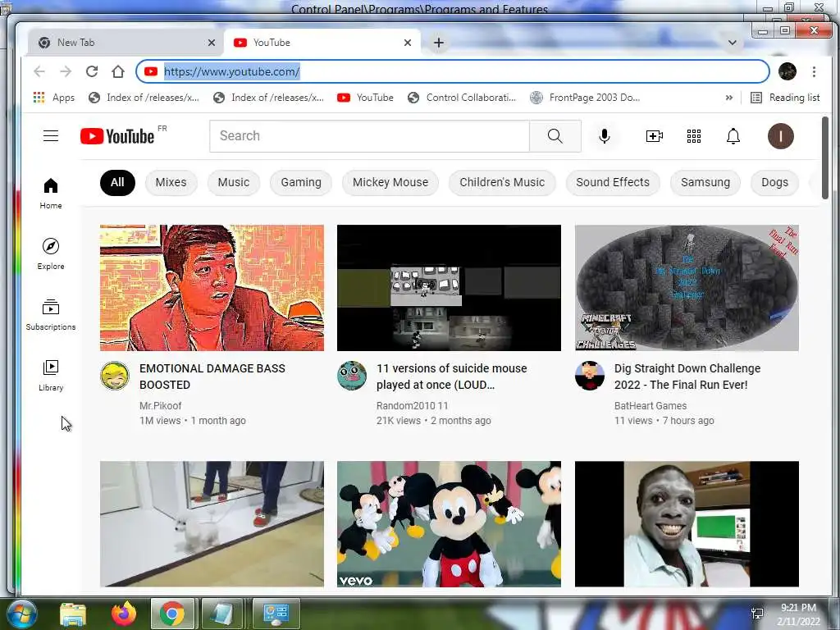The height and width of the screenshot is (630, 840).
Task: Open Mickey Mouse vevo video thumbnail
Action: point(449,524)
